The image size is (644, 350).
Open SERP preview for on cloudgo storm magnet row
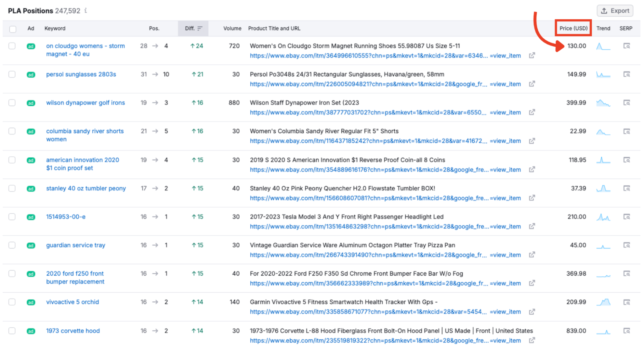(x=626, y=46)
